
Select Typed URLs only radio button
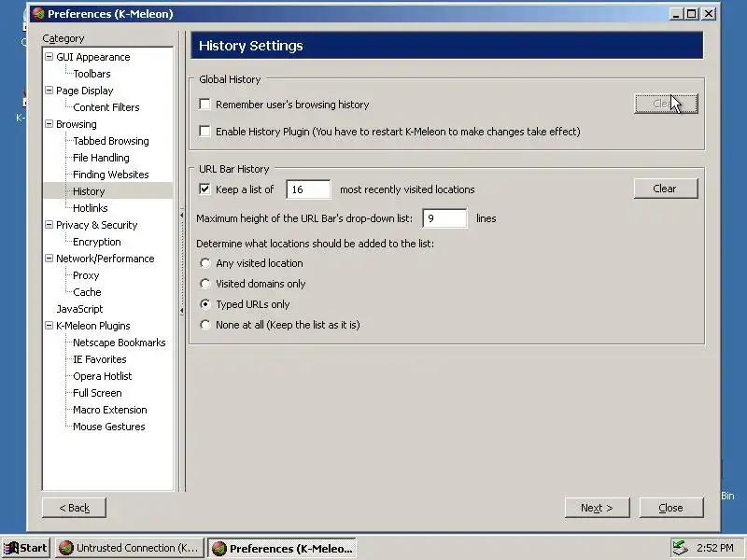(205, 304)
